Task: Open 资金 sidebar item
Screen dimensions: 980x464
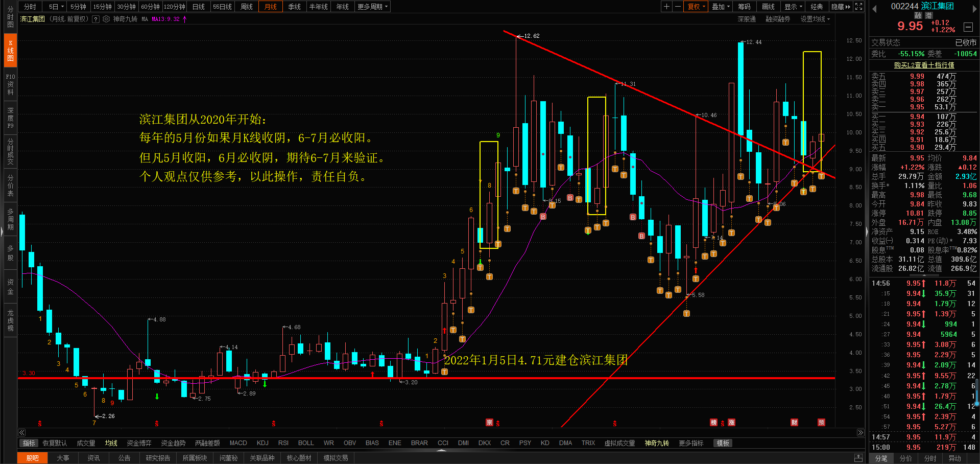Action: pos(10,286)
